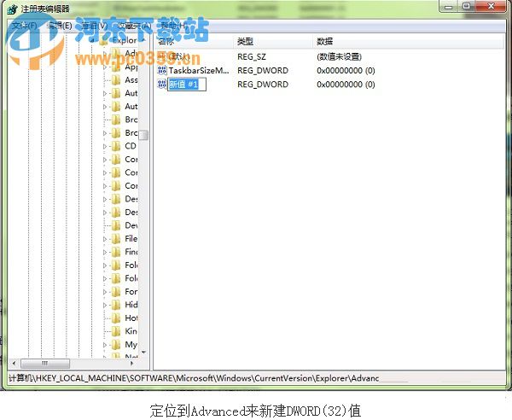
Task: Expand the File tree node arrow
Action: tap(105, 239)
